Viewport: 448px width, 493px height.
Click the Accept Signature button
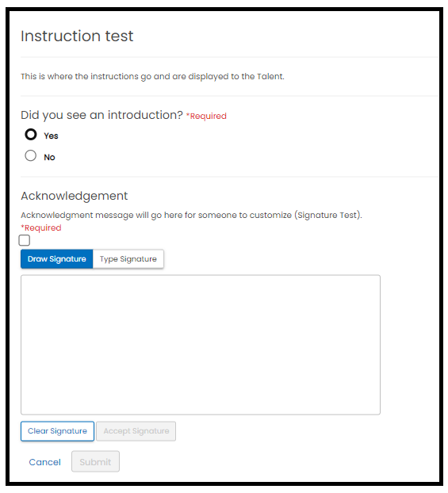136,431
